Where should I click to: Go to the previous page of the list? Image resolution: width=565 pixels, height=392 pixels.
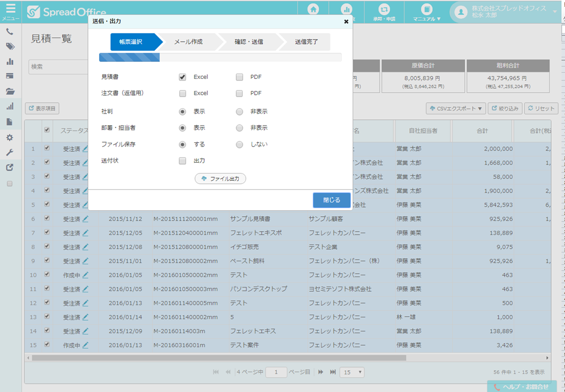[x=228, y=372]
